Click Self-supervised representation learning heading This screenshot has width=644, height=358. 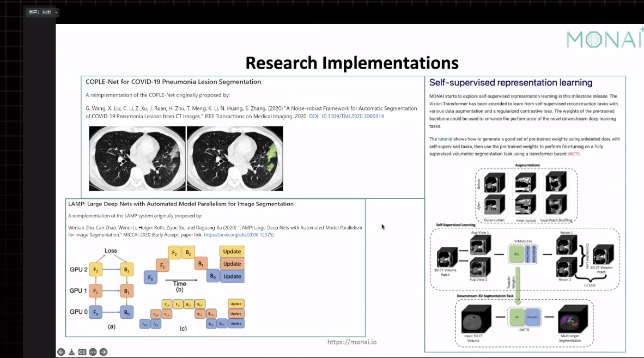[x=511, y=82]
